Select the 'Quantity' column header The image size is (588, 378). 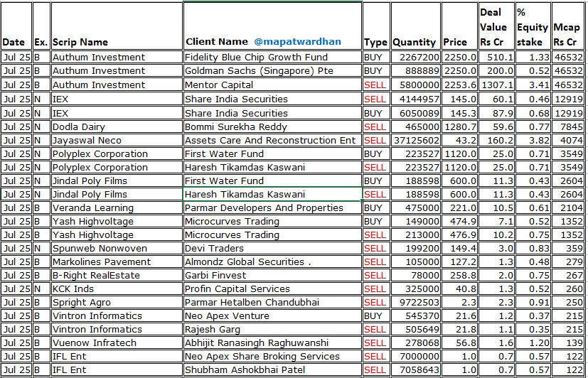415,26
